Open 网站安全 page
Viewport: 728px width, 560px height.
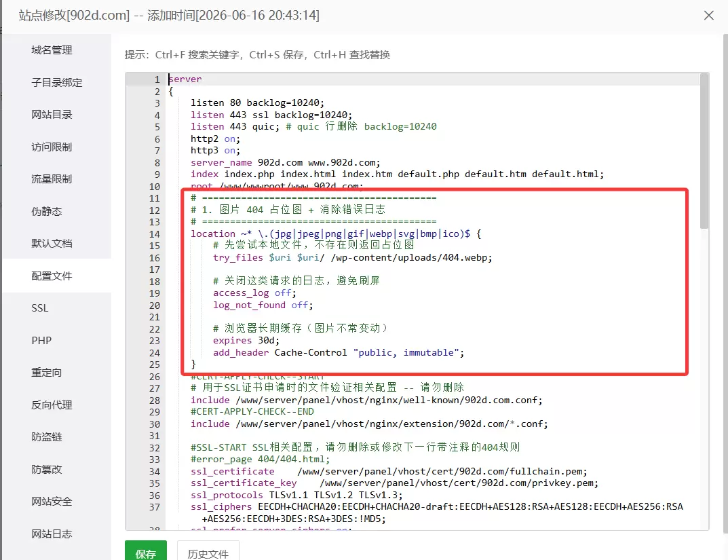coord(52,502)
